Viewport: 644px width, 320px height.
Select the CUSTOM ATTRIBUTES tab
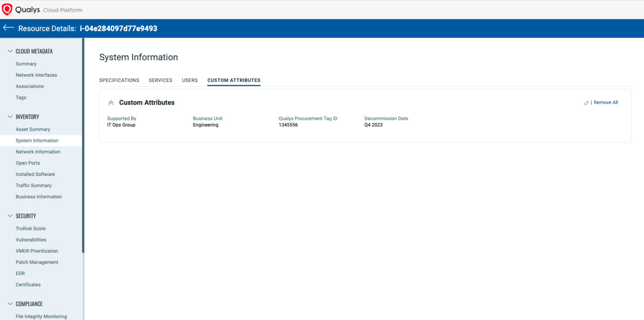pyautogui.click(x=234, y=80)
